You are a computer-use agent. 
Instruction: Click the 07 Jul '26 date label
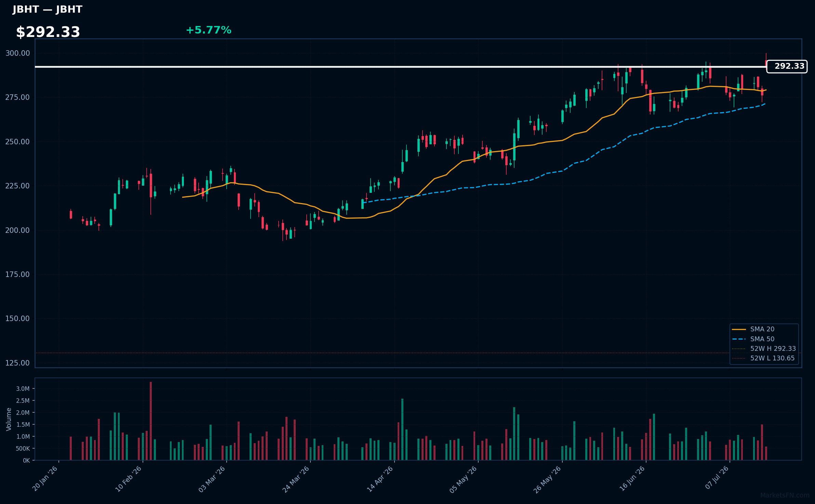click(x=717, y=478)
